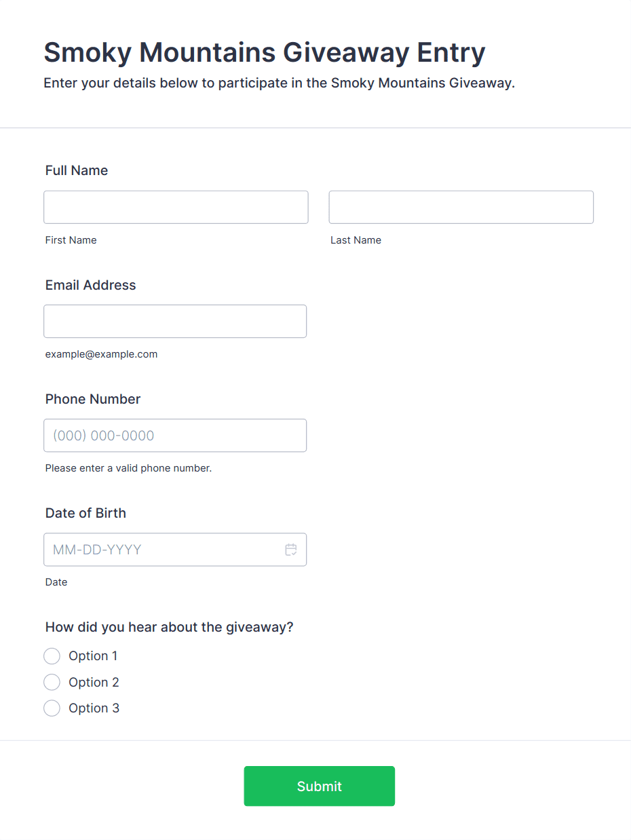This screenshot has height=840, width=631.
Task: Click the Full Name field label
Action: pos(77,170)
